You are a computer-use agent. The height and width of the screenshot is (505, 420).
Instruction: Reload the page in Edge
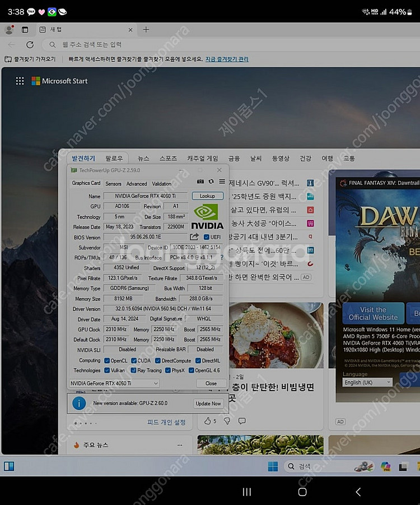coord(30,44)
